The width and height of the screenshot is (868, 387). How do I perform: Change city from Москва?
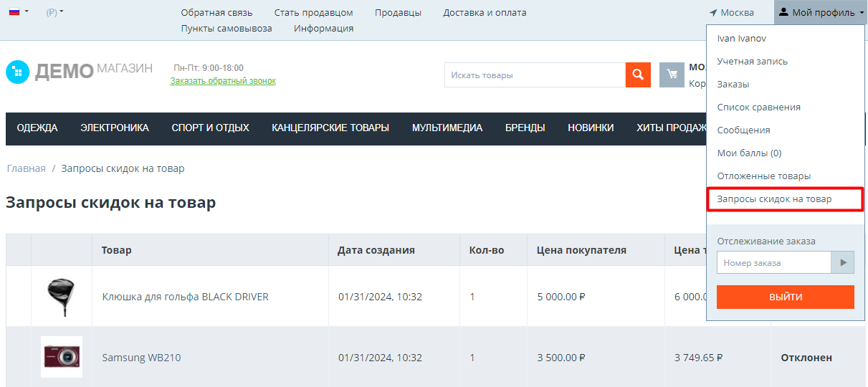click(x=732, y=12)
